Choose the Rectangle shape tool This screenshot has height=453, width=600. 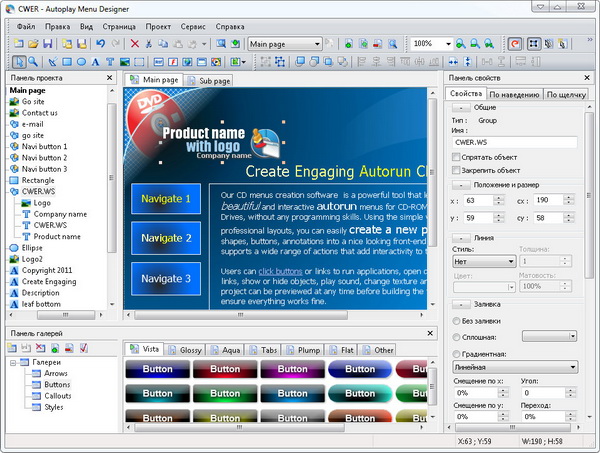click(x=67, y=62)
